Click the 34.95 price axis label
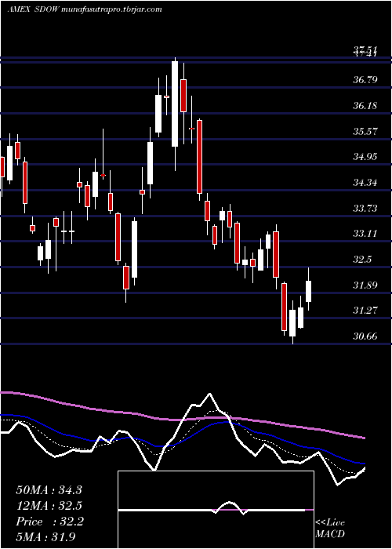The image size is (392, 549). [365, 157]
